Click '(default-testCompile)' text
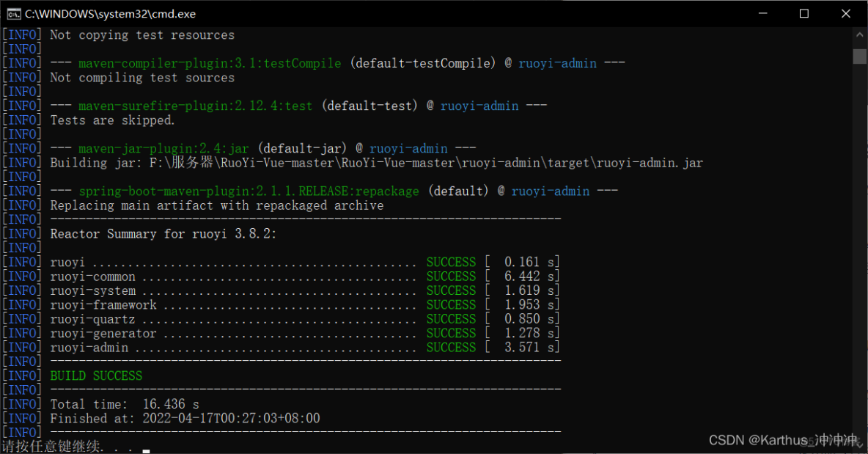 [x=423, y=63]
